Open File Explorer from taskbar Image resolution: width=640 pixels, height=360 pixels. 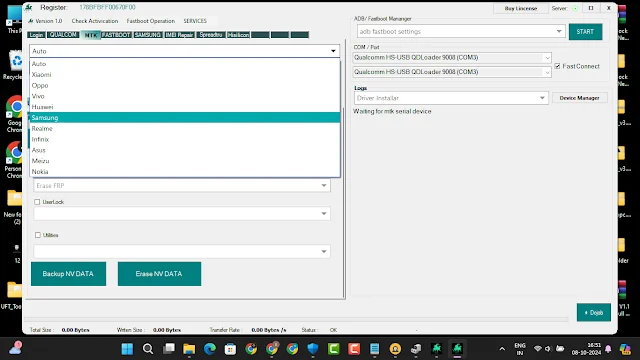click(x=189, y=349)
